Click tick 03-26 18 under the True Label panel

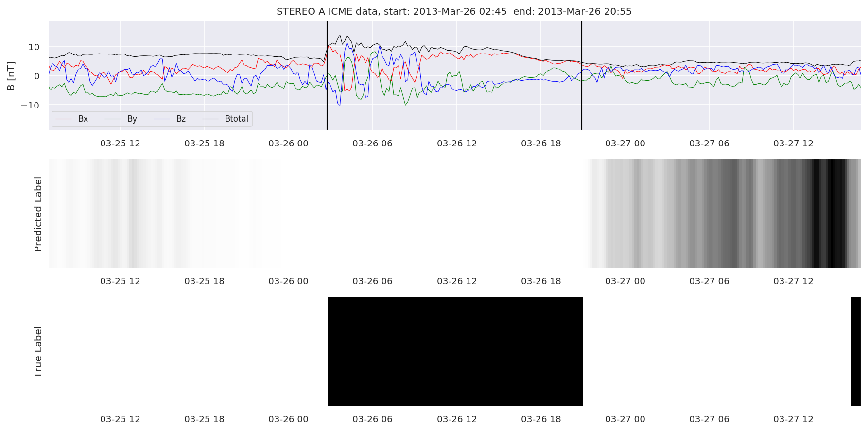click(x=541, y=419)
